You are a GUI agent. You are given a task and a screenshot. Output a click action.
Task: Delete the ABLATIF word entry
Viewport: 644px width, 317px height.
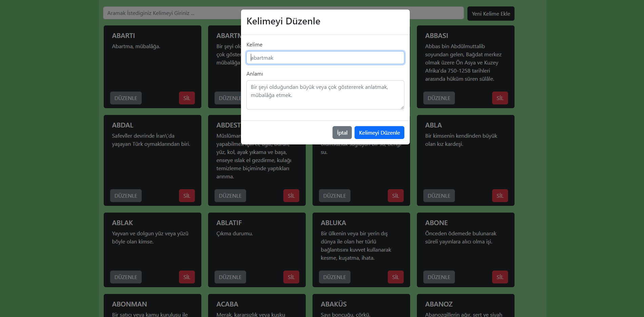(x=291, y=277)
